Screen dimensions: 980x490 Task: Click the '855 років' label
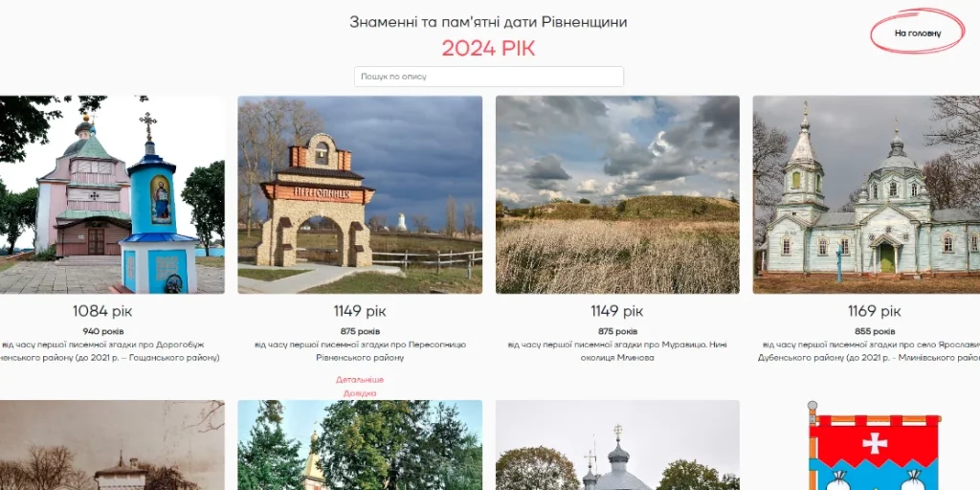[875, 331]
